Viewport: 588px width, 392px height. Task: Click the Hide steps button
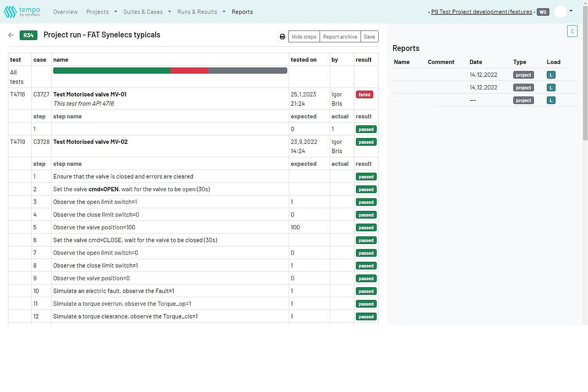pos(304,36)
